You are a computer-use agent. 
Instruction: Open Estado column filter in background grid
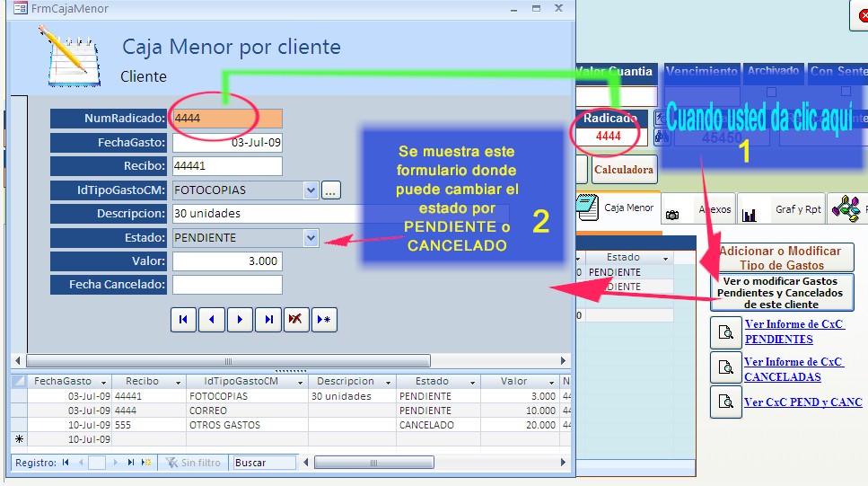tap(665, 258)
